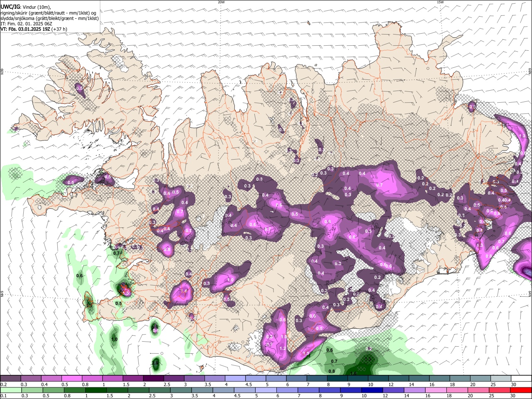Image resolution: width=532 pixels, height=399 pixels.
Task: Click the map title text UWC/IG: Vindur (10m)
Action: (x=26, y=7)
